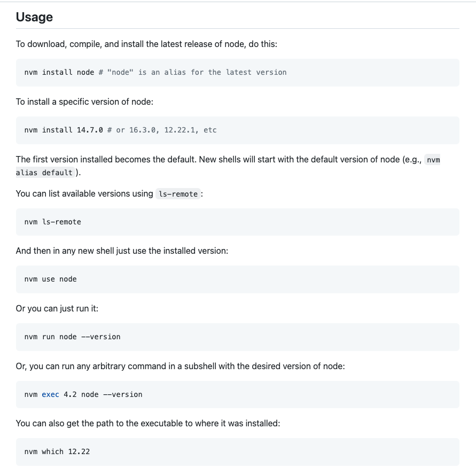Click the "nvm ls-remote" code block
The width and height of the screenshot is (476, 468).
coord(53,222)
